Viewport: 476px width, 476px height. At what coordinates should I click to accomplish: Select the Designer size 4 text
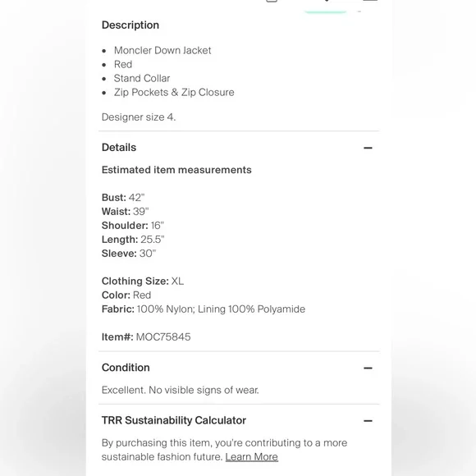[139, 117]
